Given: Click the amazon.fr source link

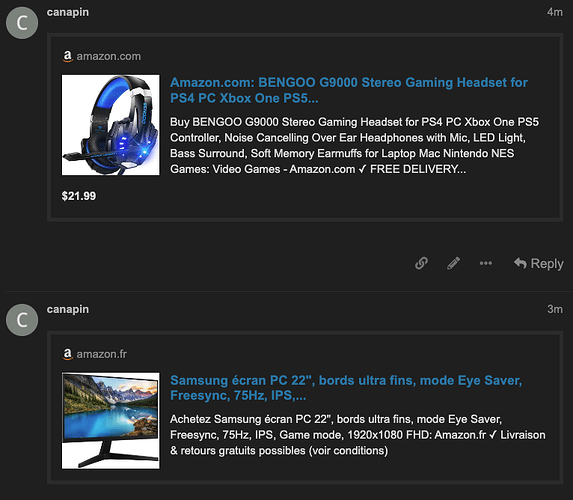Looking at the screenshot, I should 102,354.
